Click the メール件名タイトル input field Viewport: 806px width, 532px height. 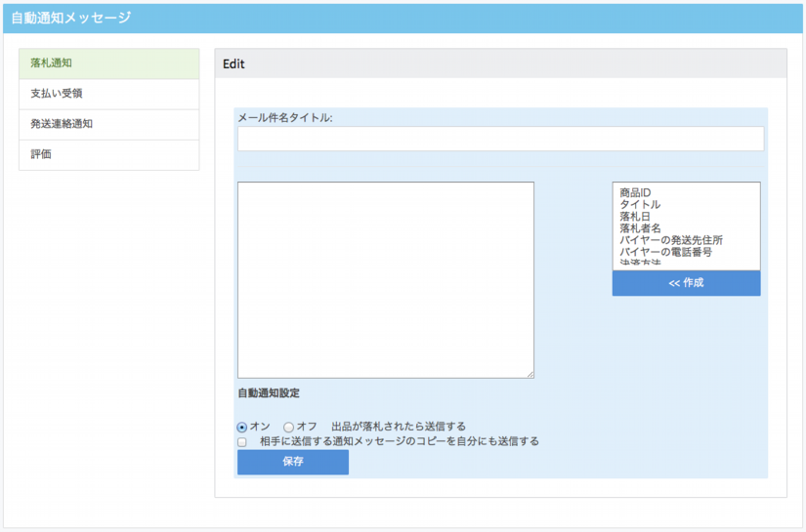(x=499, y=139)
